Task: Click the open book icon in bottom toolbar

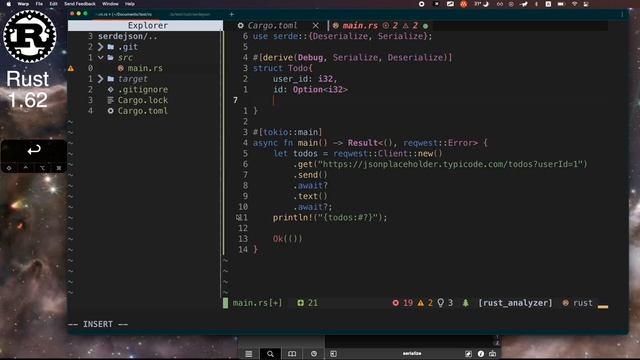Action: tap(292, 353)
